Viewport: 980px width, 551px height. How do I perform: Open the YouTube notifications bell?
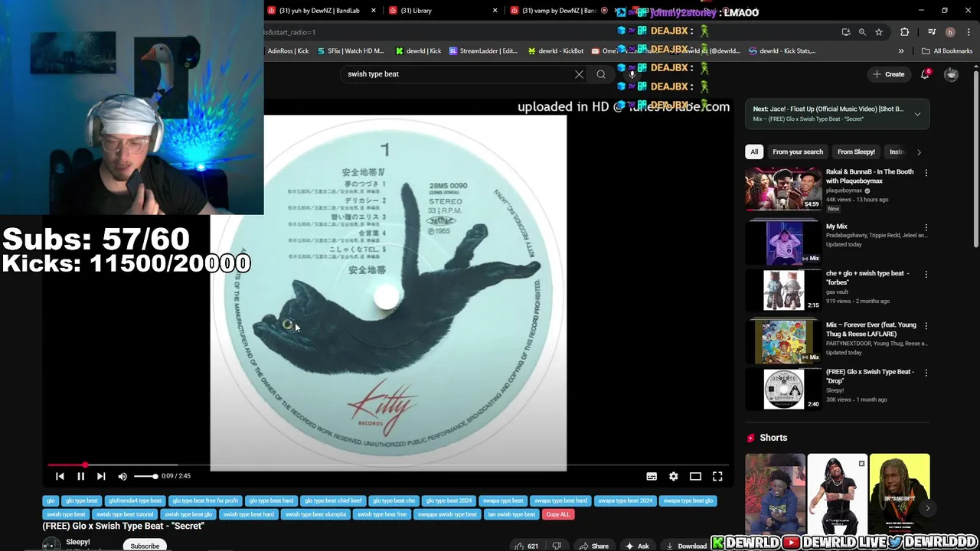point(926,74)
